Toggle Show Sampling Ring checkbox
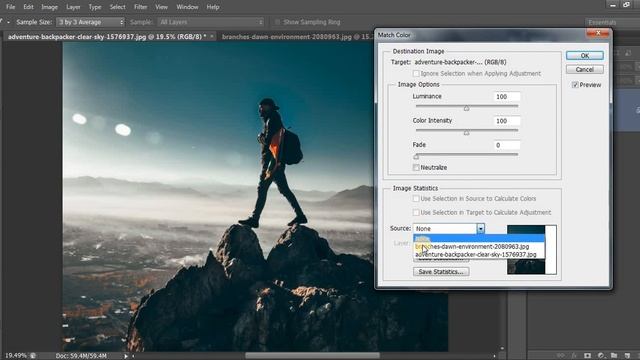 (x=278, y=22)
